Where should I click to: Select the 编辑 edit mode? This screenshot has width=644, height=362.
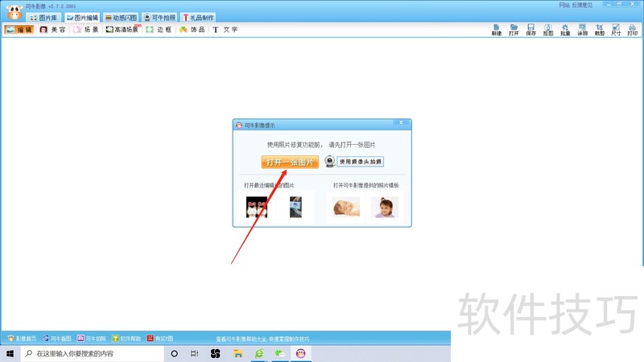tap(19, 30)
